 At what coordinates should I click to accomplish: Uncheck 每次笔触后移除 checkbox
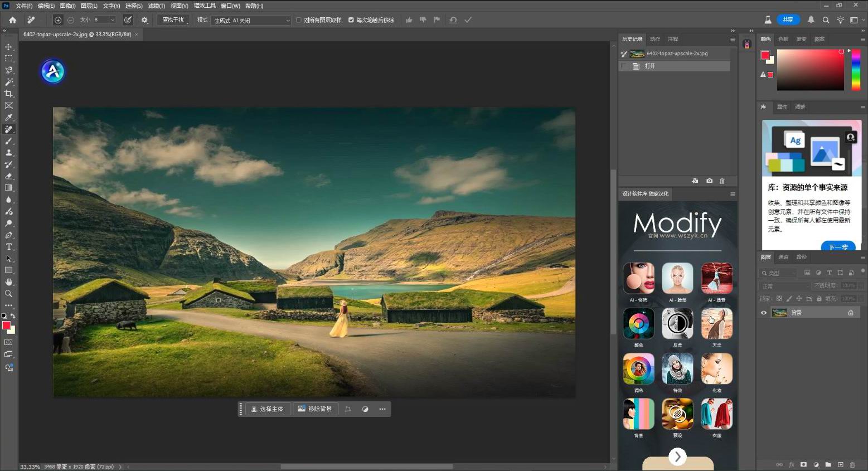[x=351, y=20]
